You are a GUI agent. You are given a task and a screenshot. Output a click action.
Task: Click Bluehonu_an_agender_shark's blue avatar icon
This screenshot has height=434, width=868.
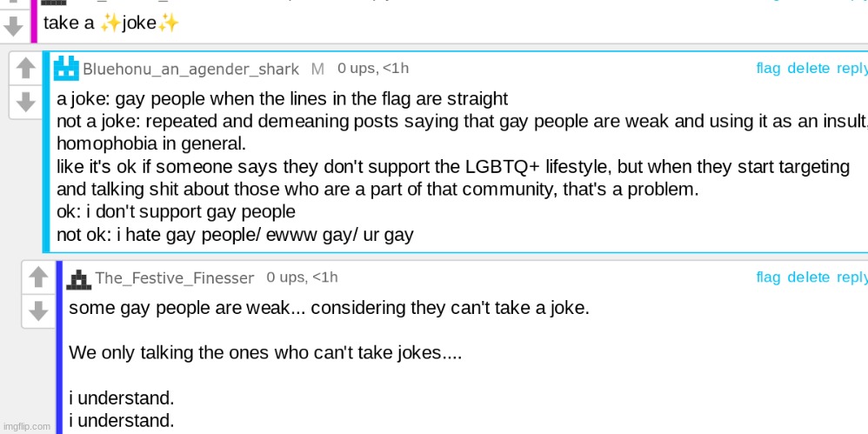(66, 68)
